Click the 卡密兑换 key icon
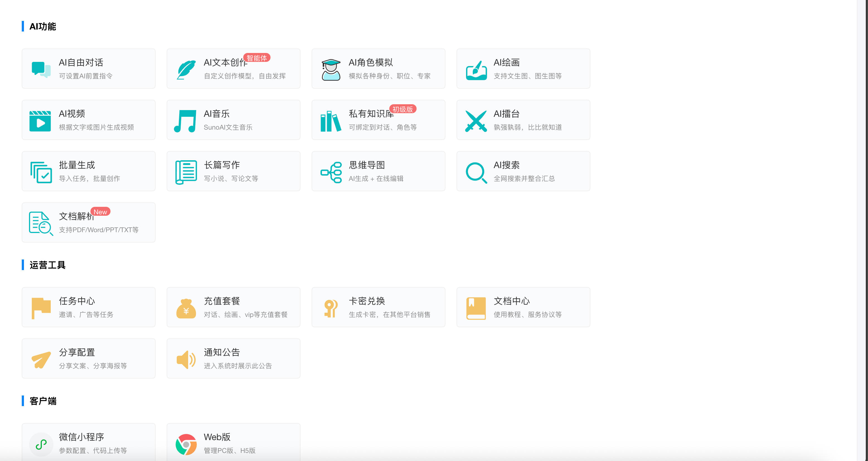868x461 pixels. (x=331, y=308)
